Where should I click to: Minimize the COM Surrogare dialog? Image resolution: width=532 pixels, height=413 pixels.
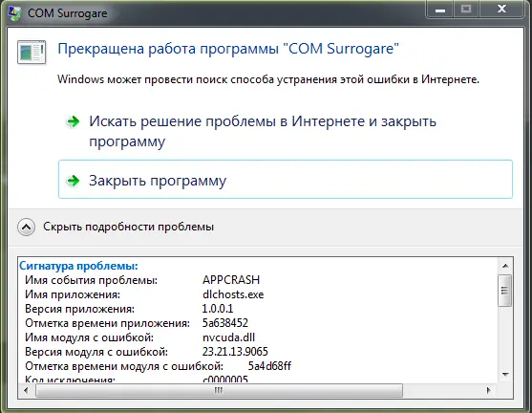(x=440, y=10)
